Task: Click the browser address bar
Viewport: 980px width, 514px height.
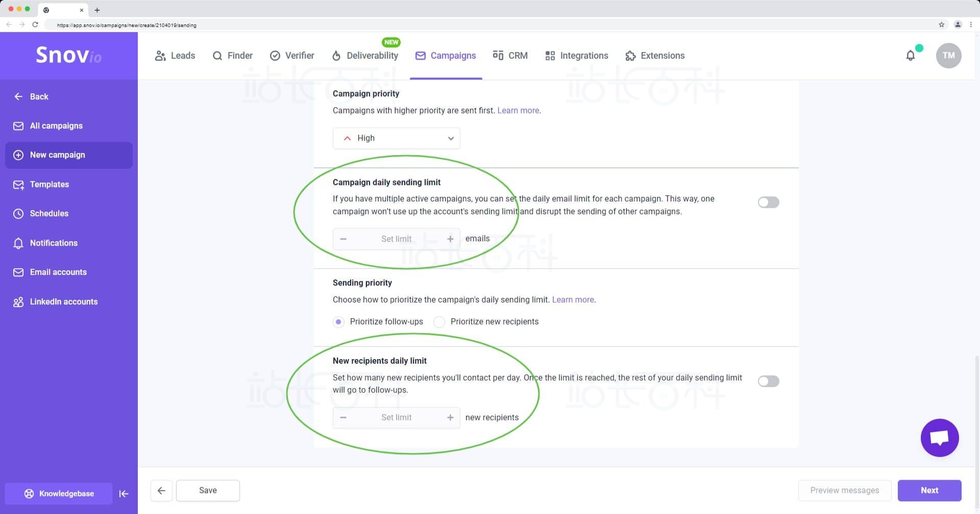Action: point(490,24)
